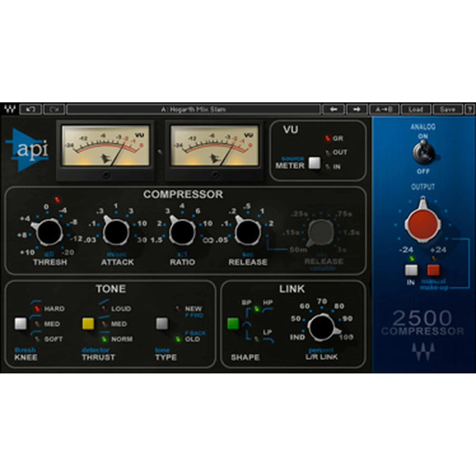Open the Hogarth Mix Slam preset menu
The image size is (476, 476).
pos(193,109)
